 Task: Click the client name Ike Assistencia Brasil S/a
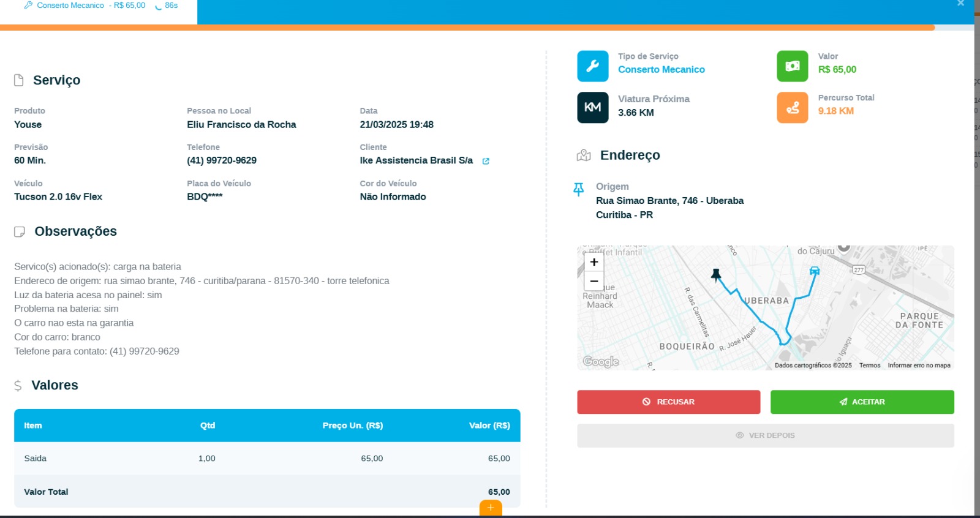click(417, 160)
